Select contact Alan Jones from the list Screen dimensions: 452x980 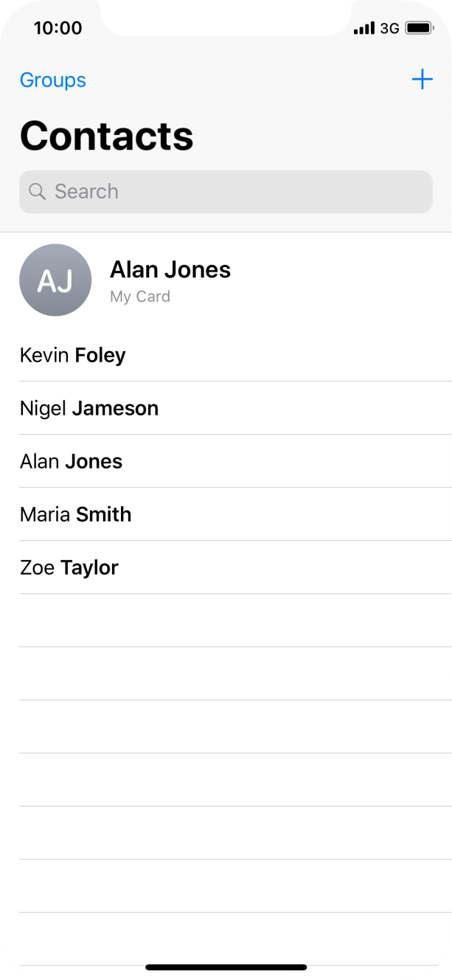[71, 461]
